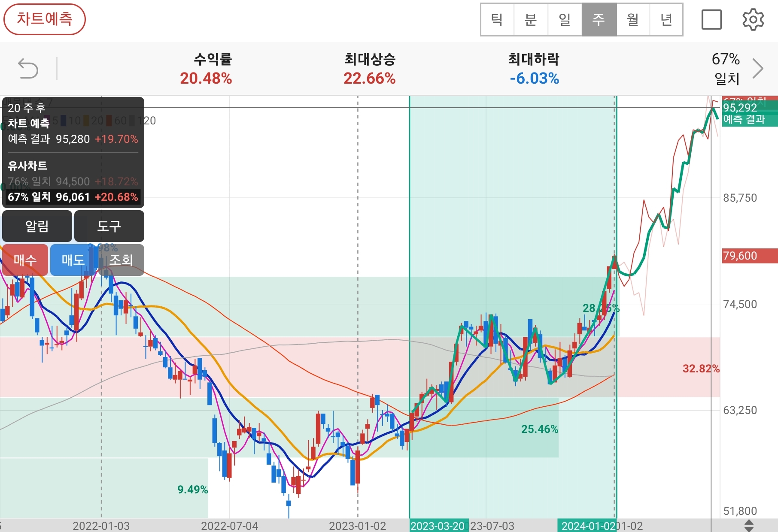The height and width of the screenshot is (532, 778).
Task: Tap the red 매수 buy button
Action: click(x=25, y=260)
